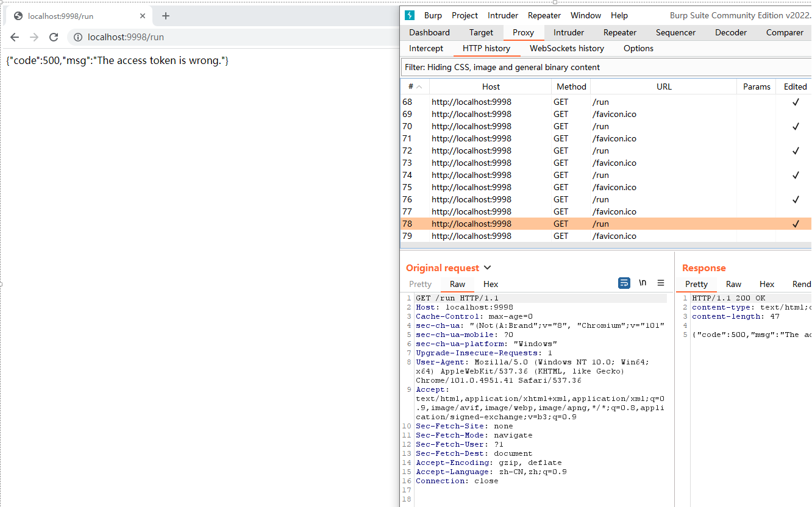The width and height of the screenshot is (812, 507).
Task: Toggle show non-printable characters \n button
Action: [x=643, y=283]
